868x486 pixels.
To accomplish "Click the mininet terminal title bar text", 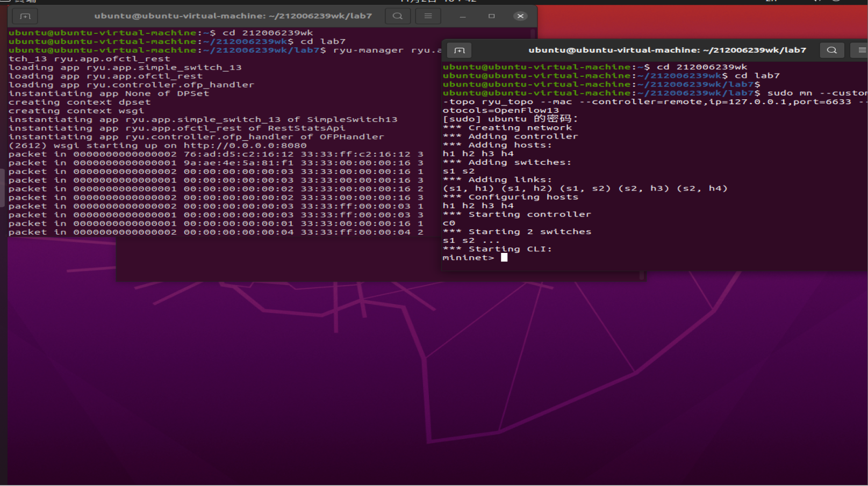I will [x=668, y=50].
